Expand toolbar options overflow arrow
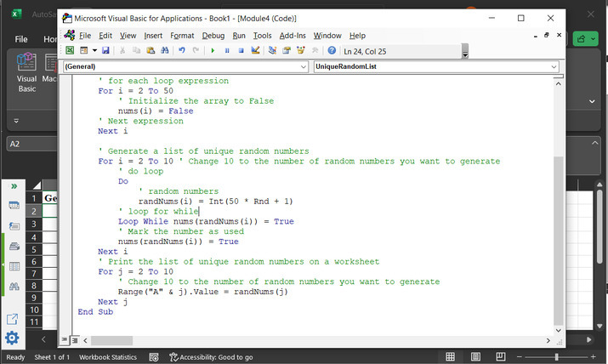 click(x=465, y=54)
